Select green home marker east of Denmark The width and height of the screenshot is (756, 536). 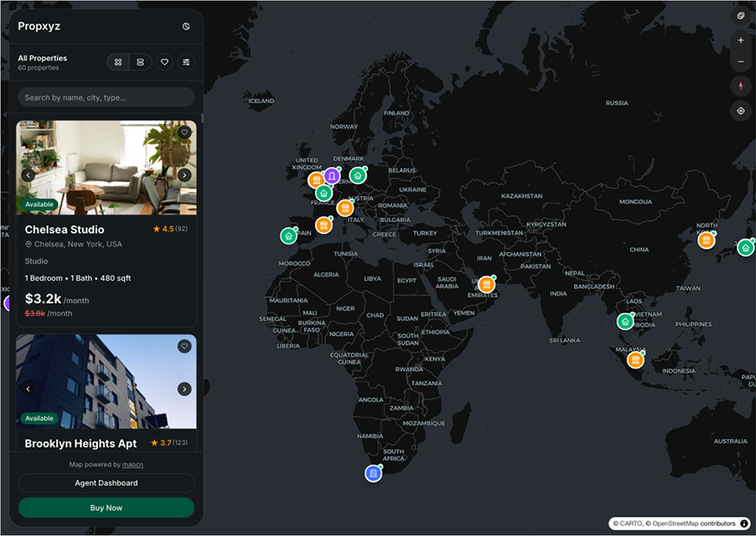pos(358,175)
